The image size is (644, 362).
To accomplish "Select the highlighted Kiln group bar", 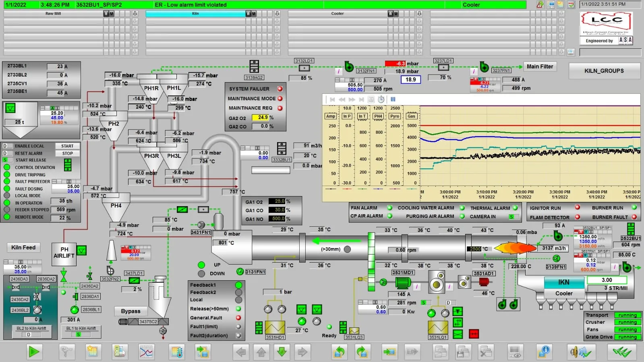I will tap(195, 13).
